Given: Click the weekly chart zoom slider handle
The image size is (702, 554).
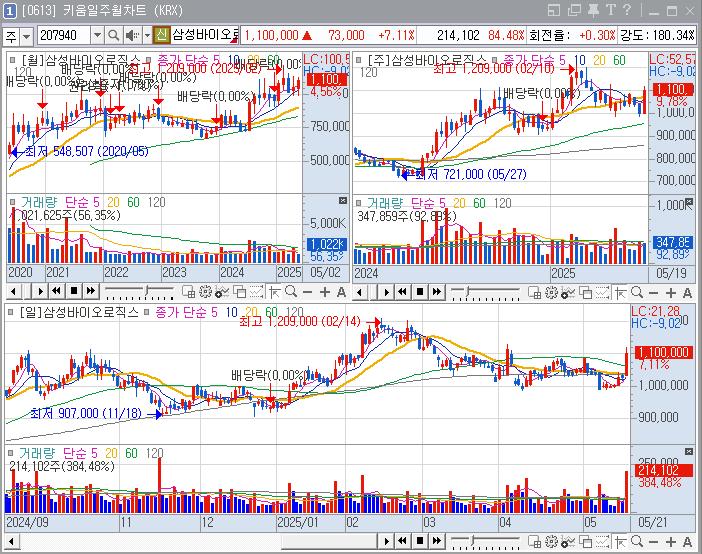Looking at the screenshot, I should pos(467,292).
